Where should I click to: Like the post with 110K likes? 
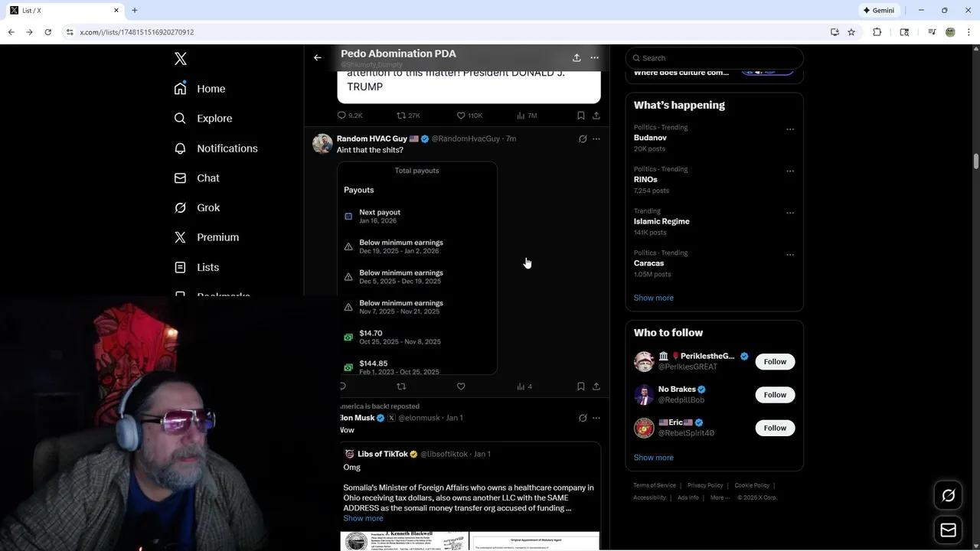pyautogui.click(x=469, y=116)
